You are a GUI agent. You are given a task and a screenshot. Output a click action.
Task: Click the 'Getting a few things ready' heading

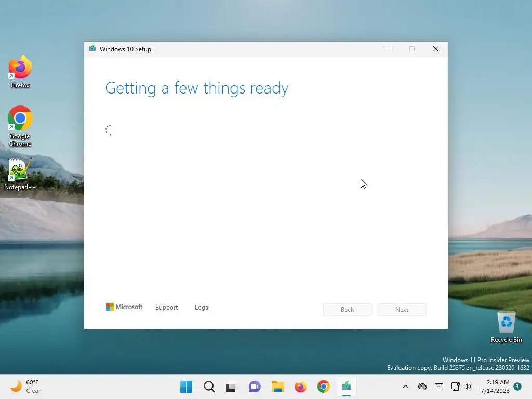(197, 88)
